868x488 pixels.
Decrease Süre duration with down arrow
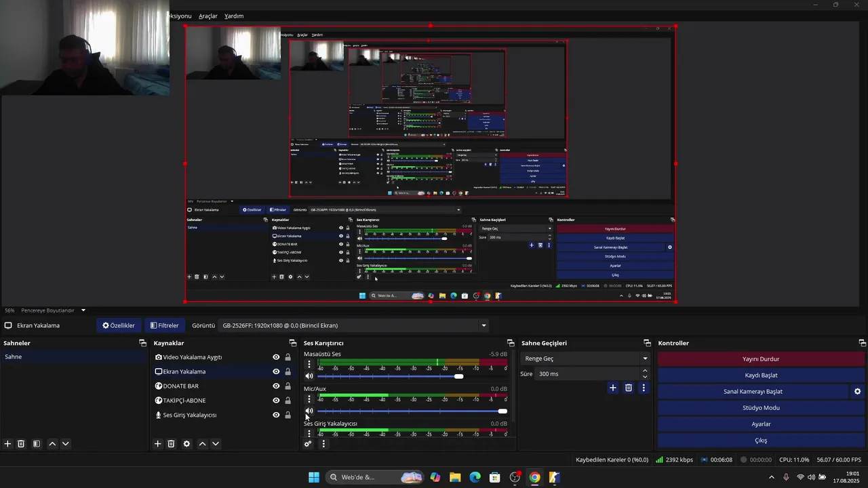(645, 377)
